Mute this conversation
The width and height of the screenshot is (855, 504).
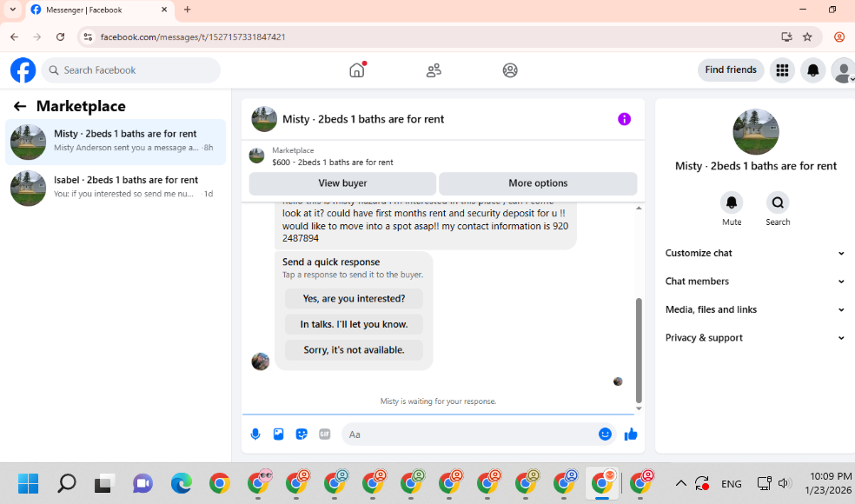[x=732, y=203]
